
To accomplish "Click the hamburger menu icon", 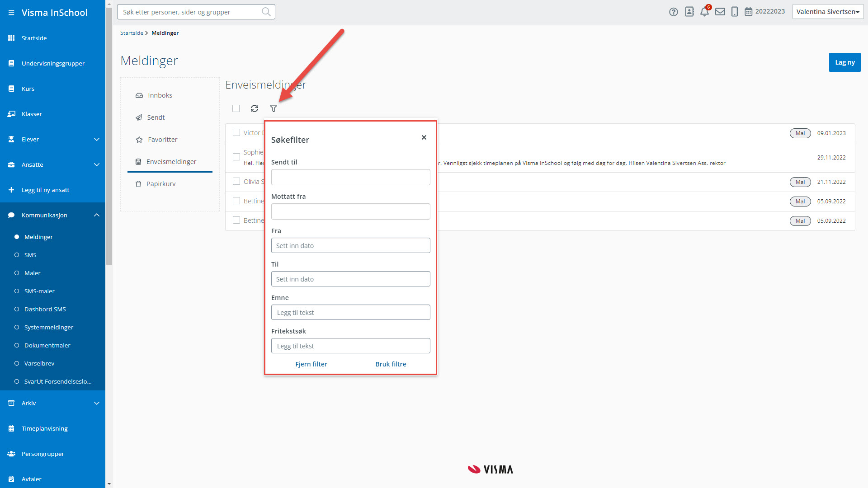I will [x=11, y=13].
